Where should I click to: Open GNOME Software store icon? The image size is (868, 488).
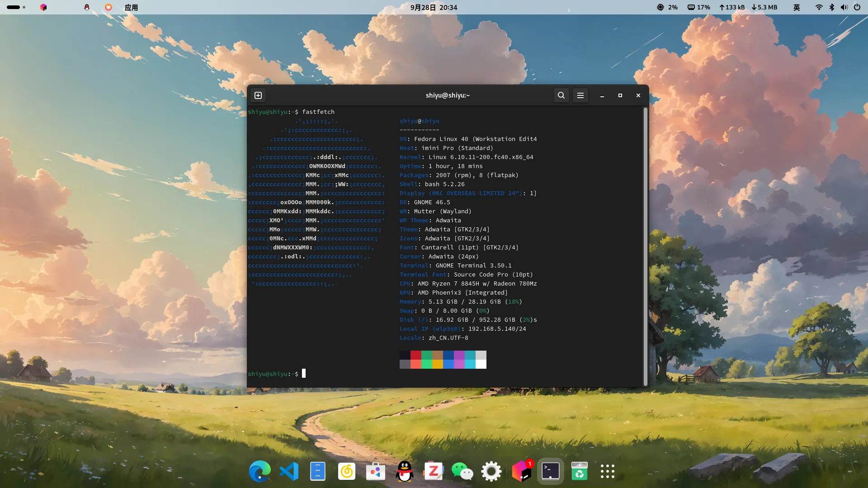376,472
